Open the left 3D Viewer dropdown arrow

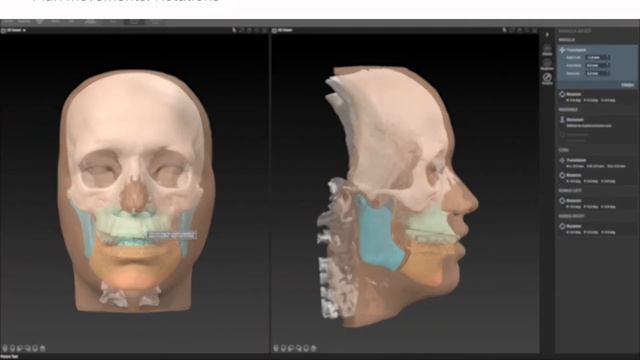click(24, 30)
